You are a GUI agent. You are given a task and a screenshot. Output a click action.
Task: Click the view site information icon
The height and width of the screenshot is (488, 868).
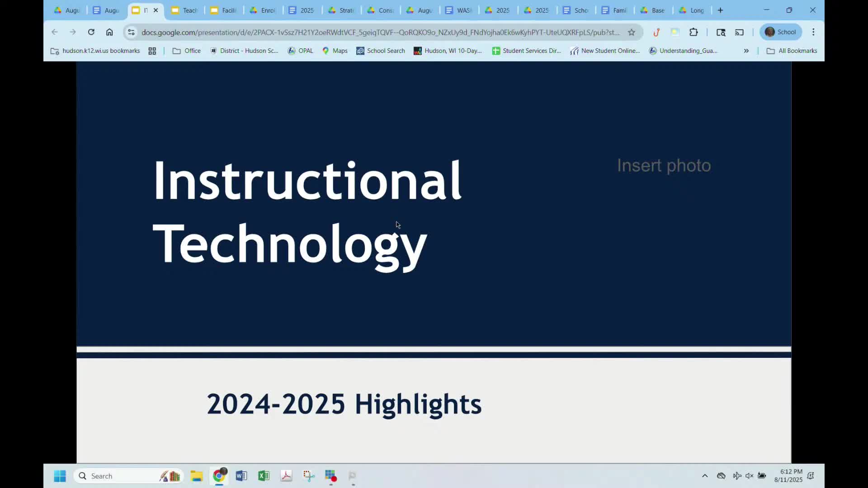click(x=131, y=32)
